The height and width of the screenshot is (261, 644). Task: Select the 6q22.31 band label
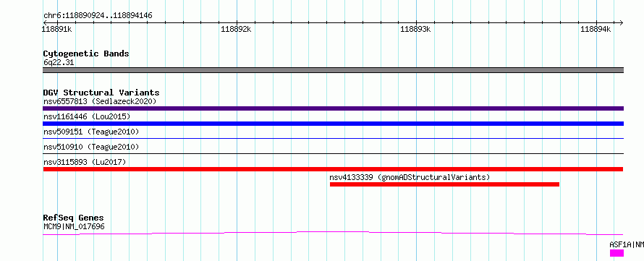click(x=59, y=63)
